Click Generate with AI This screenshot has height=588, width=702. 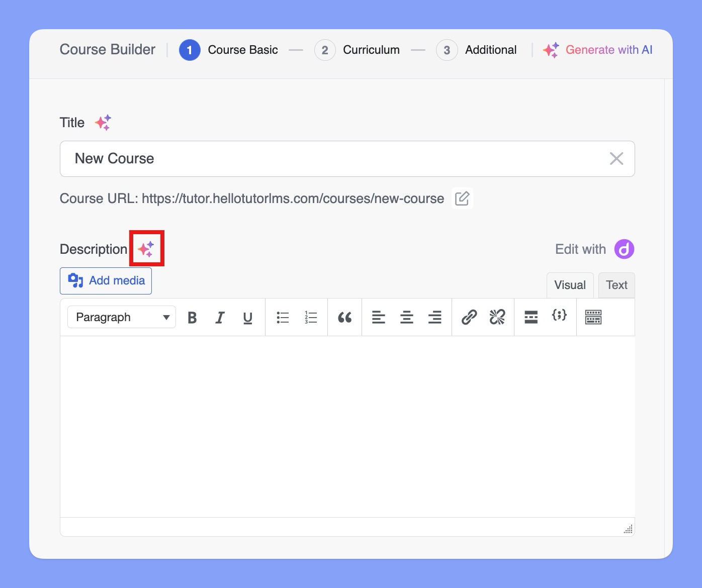tap(597, 50)
